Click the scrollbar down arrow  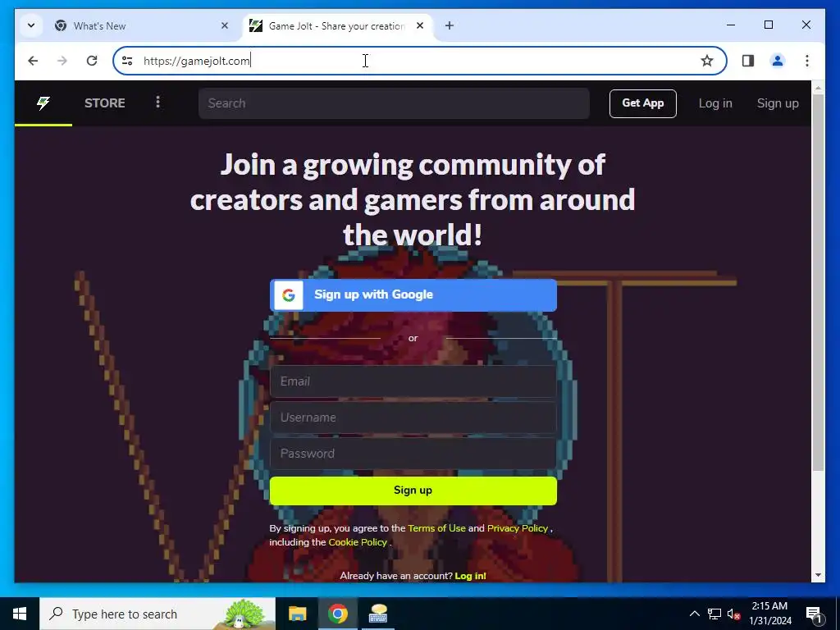818,575
